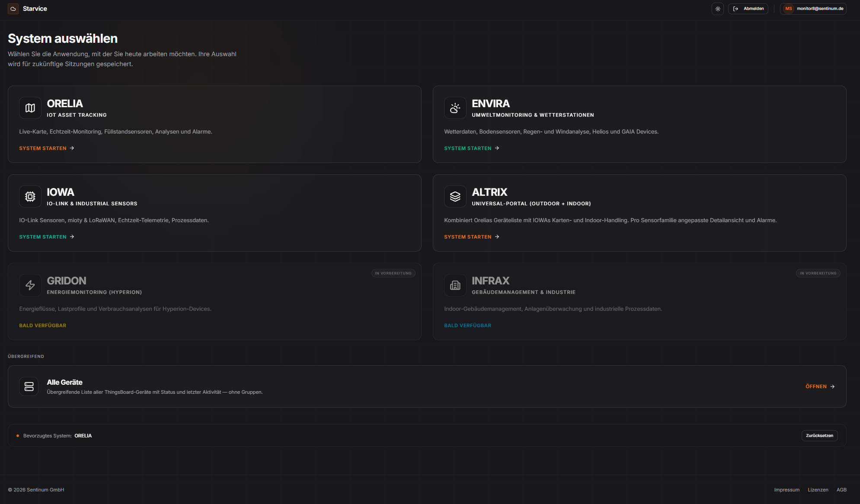860x504 pixels.
Task: Open the Lizenzen footer link
Action: pos(818,490)
